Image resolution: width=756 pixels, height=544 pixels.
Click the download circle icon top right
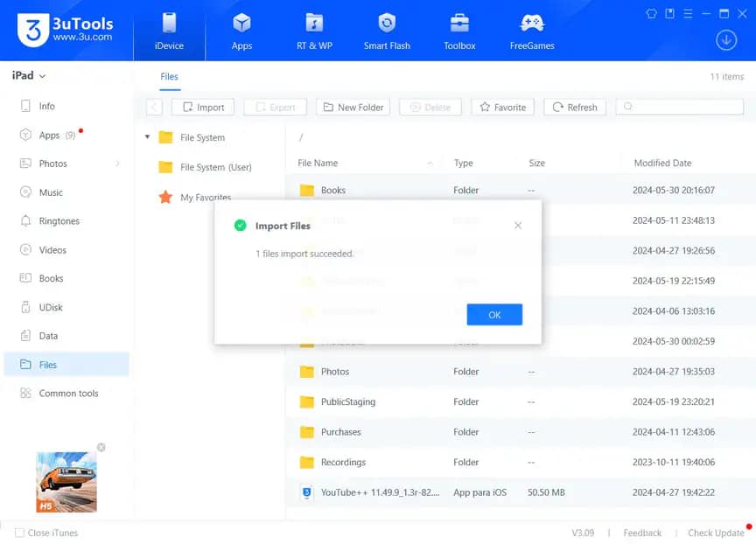tap(725, 40)
